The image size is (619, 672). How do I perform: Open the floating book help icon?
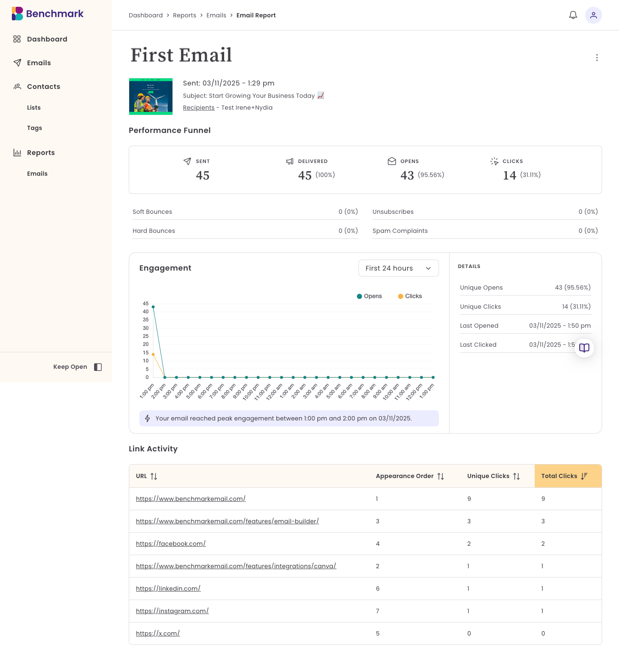[584, 348]
